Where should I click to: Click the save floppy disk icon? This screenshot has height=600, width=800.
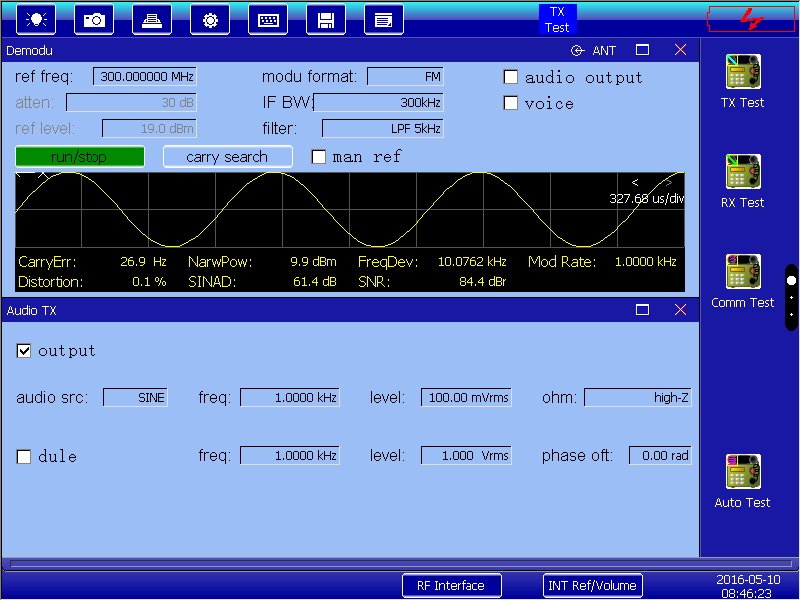326,19
